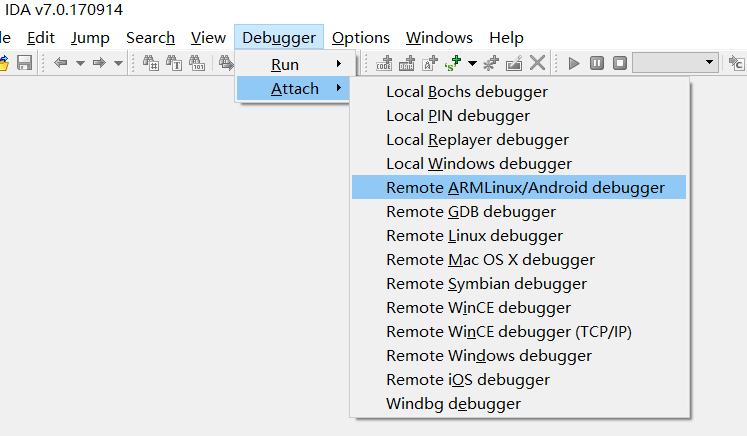The width and height of the screenshot is (747, 436).
Task: Select Remote Mac OS X debugger
Action: [519, 260]
